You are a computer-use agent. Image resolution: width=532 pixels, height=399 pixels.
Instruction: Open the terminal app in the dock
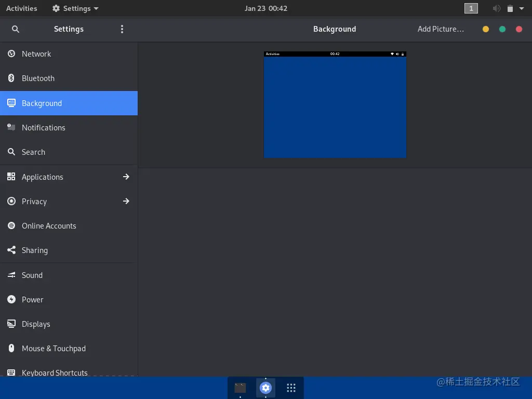[240, 388]
